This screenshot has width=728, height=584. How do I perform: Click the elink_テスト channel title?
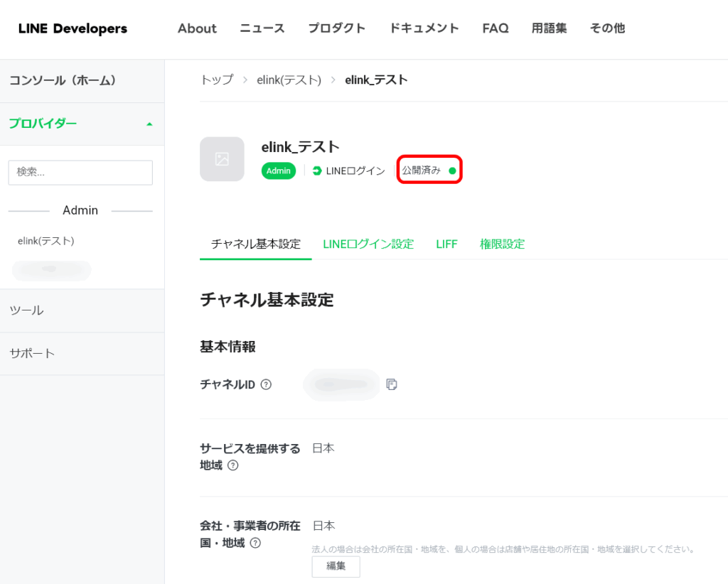pyautogui.click(x=301, y=147)
